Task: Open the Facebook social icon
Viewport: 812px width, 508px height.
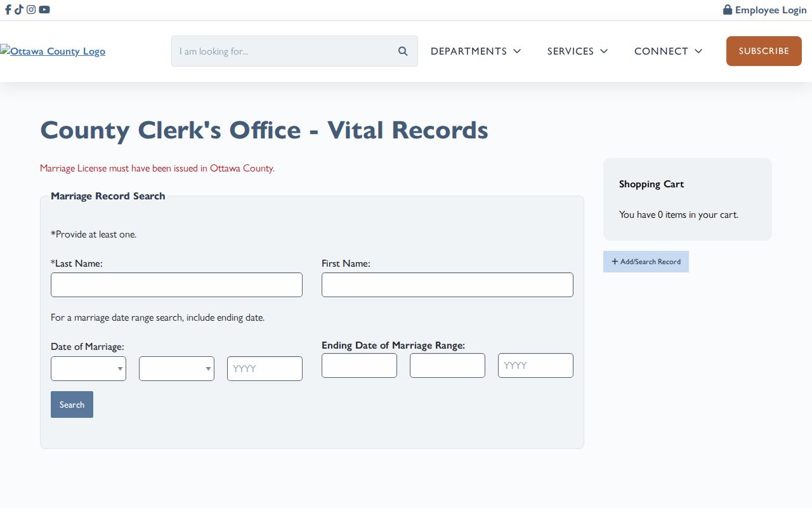Action: 8,10
